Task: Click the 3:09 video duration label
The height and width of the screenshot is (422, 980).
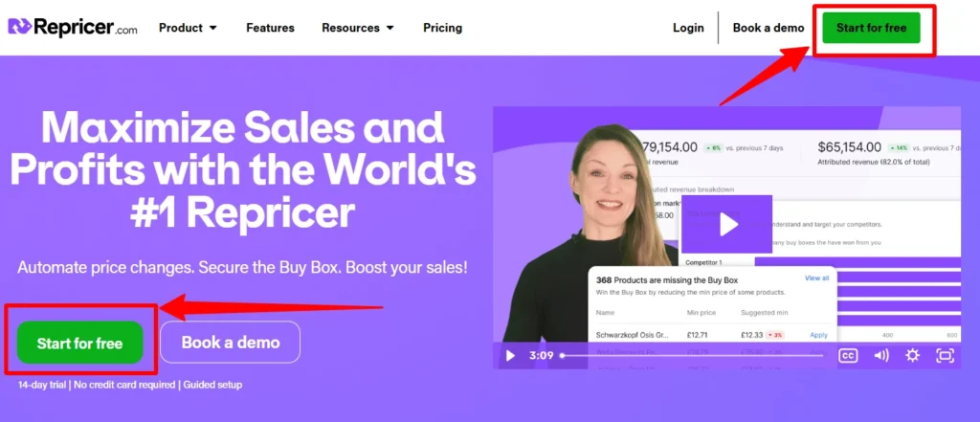Action: [x=542, y=356]
